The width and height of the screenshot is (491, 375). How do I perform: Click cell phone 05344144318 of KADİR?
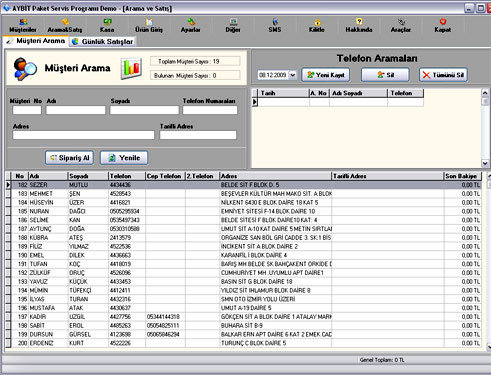(x=163, y=317)
